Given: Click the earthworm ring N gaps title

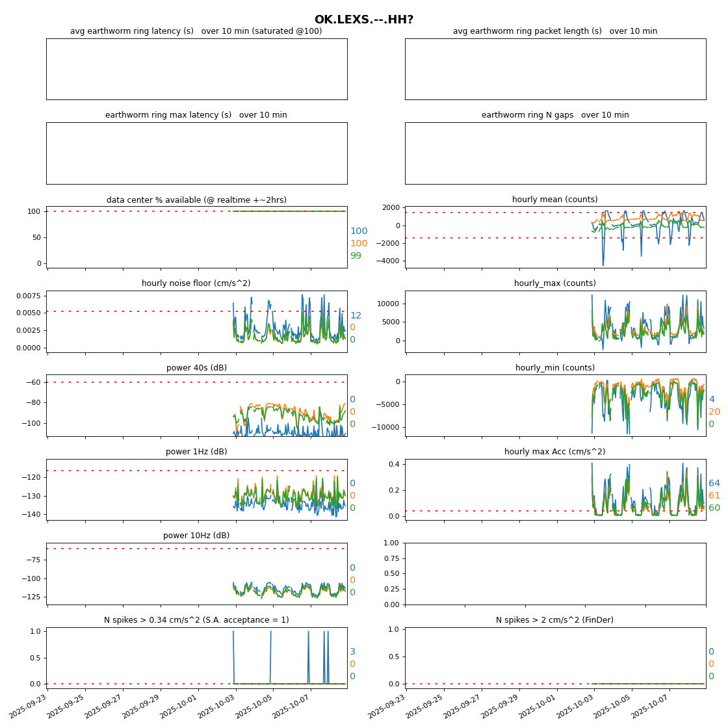Looking at the screenshot, I should click(x=554, y=115).
